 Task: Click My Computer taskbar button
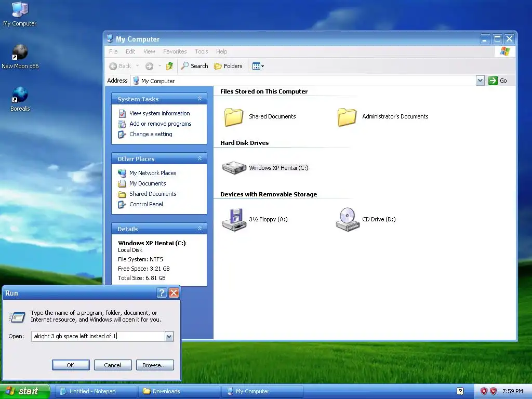[262, 391]
